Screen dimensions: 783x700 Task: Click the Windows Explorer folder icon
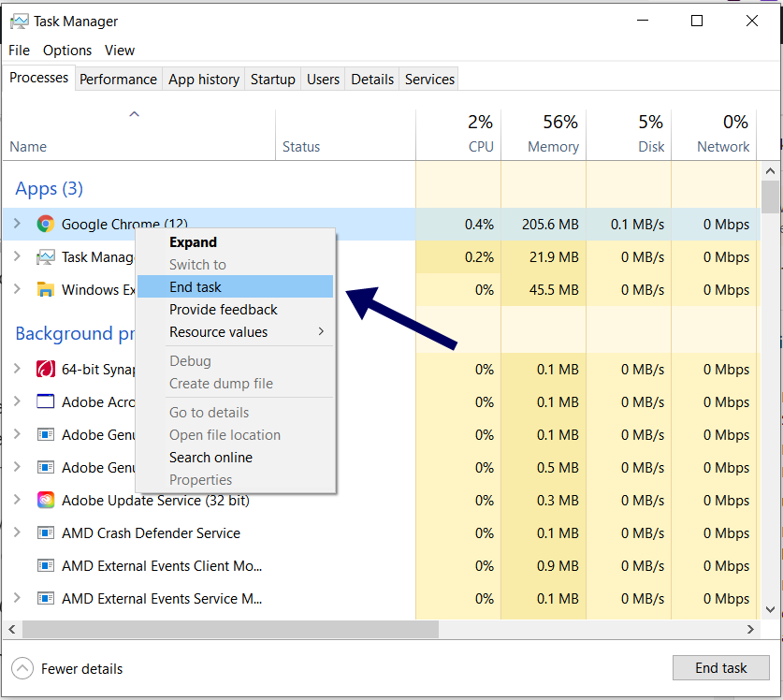point(46,290)
